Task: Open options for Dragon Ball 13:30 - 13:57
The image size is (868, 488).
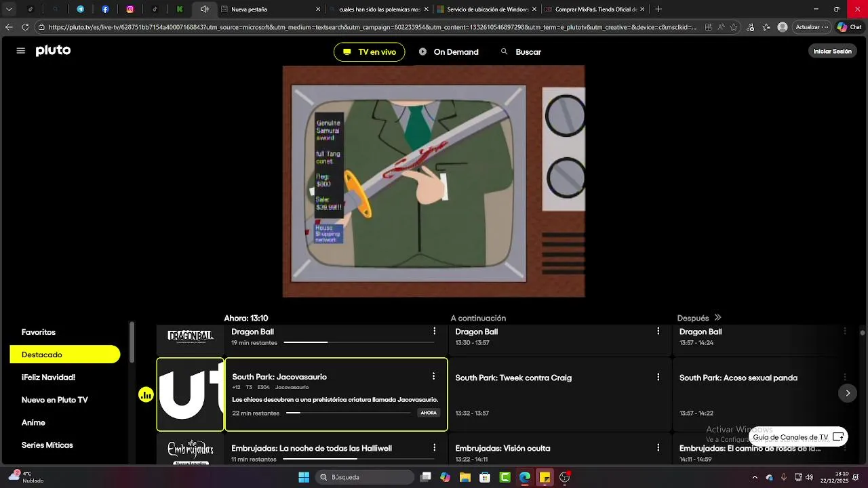Action: coord(658,331)
